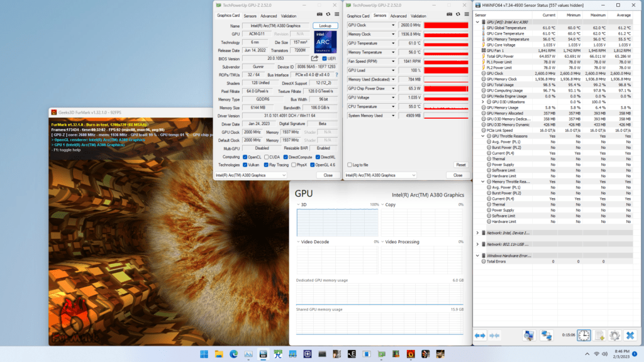Click the CPU Temperature sensor graph
This screenshot has height=362, width=644.
tap(446, 106)
